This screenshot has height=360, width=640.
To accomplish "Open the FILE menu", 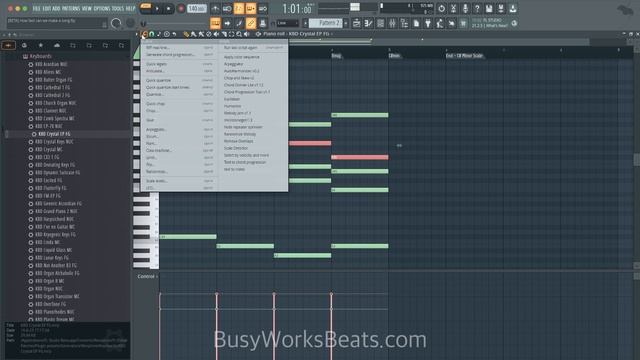I will click(36, 9).
